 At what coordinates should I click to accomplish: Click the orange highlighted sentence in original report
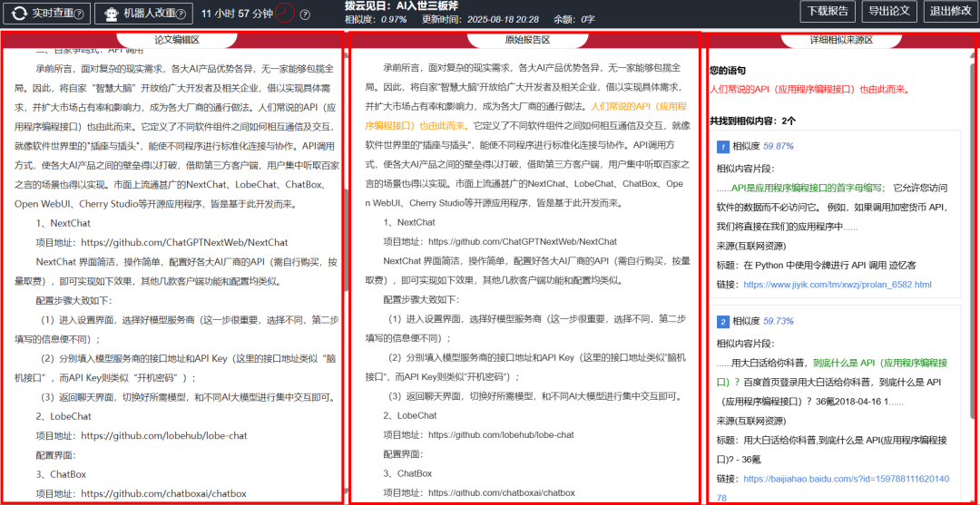635,106
